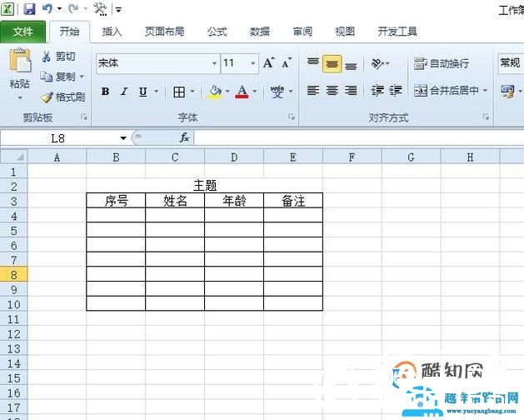The height and width of the screenshot is (420, 524).
Task: Switch to the 页面布局 tab
Action: [164, 32]
